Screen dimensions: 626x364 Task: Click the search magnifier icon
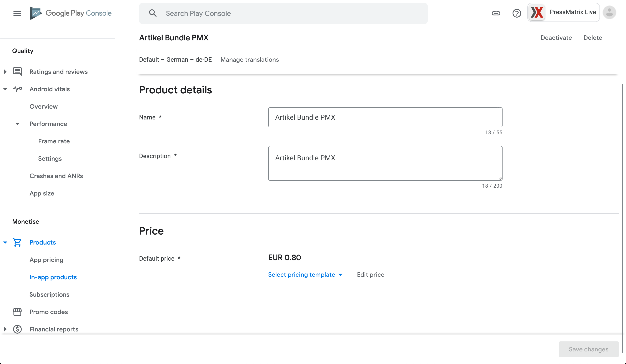coord(153,13)
